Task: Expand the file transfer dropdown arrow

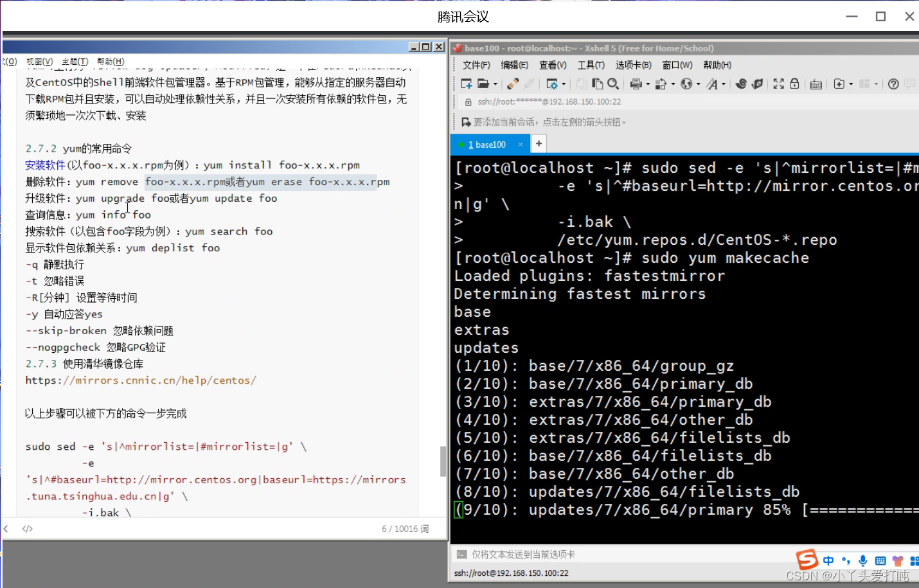Action: click(x=673, y=84)
